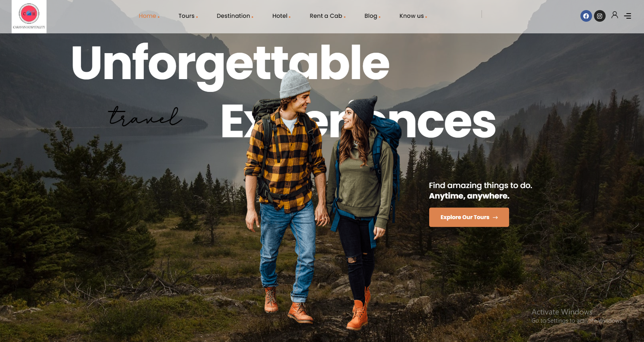Click the Explore Our Tours button
This screenshot has height=342, width=644.
coord(469,217)
